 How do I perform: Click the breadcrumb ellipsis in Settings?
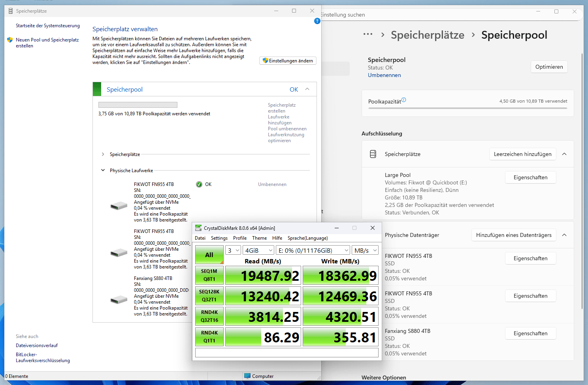[x=368, y=34]
